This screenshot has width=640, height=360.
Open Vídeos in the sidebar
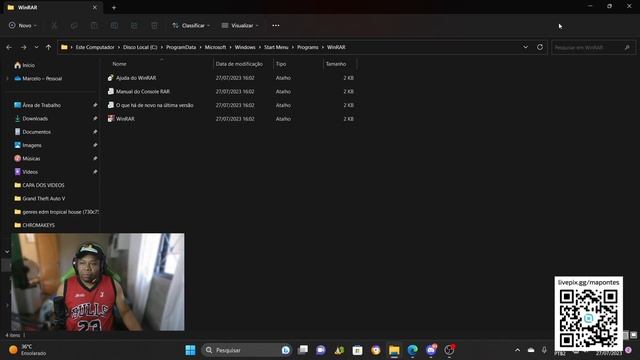click(30, 172)
